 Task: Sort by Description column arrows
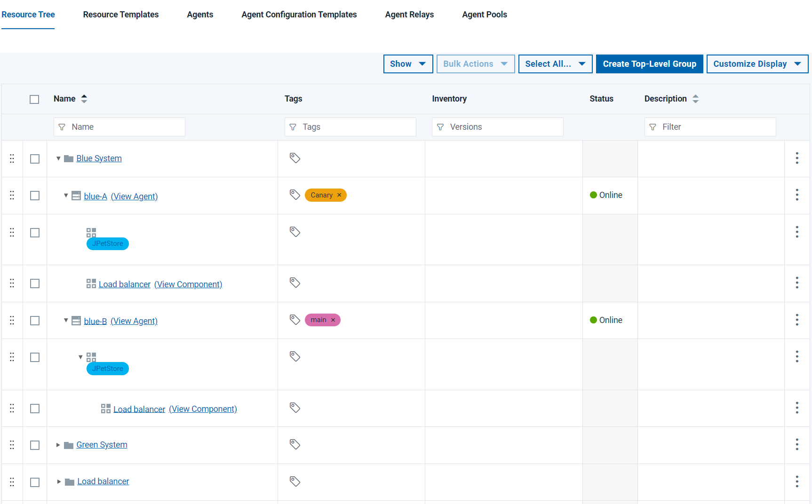tap(695, 99)
